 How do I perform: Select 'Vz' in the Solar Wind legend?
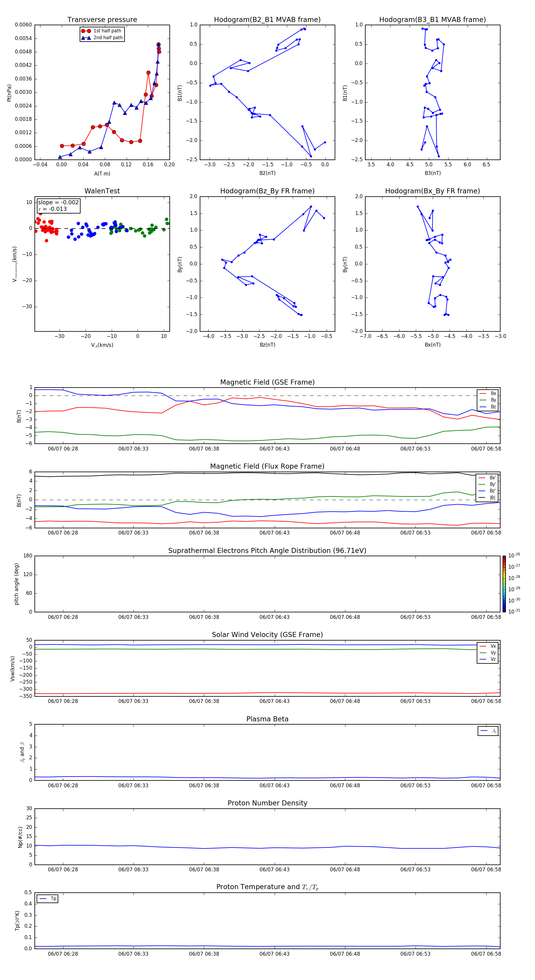tap(488, 659)
